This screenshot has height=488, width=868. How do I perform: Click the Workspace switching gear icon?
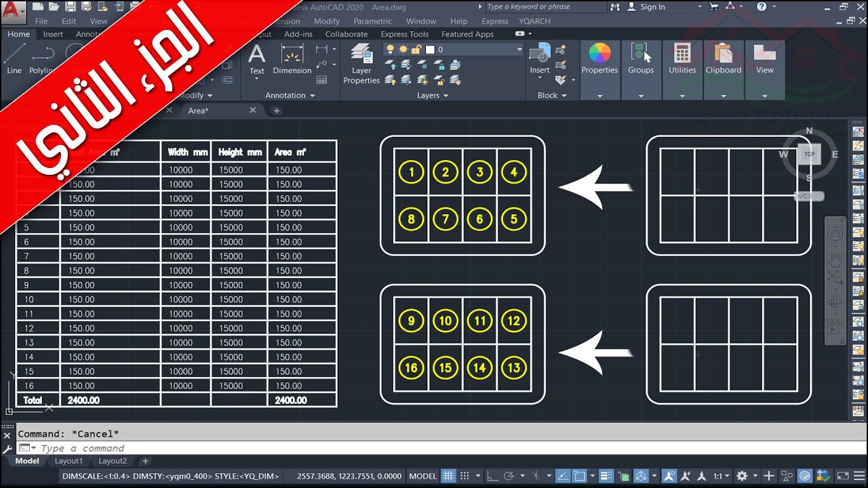(743, 476)
